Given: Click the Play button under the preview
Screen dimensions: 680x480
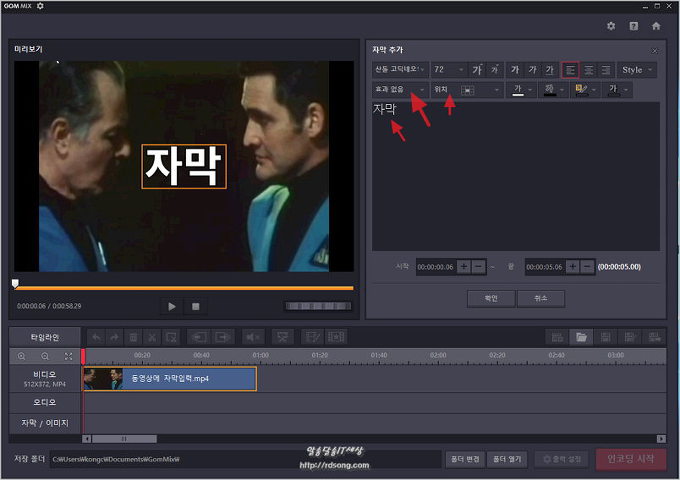Looking at the screenshot, I should click(x=172, y=306).
